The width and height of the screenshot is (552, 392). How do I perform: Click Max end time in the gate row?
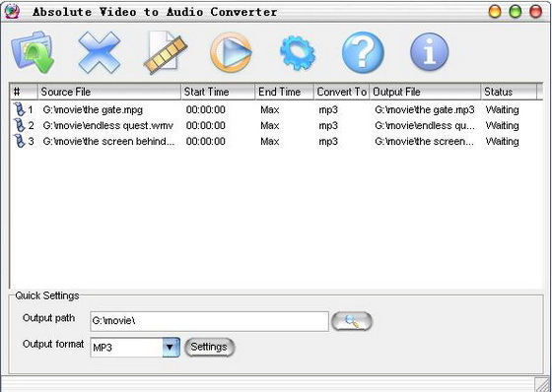click(270, 109)
